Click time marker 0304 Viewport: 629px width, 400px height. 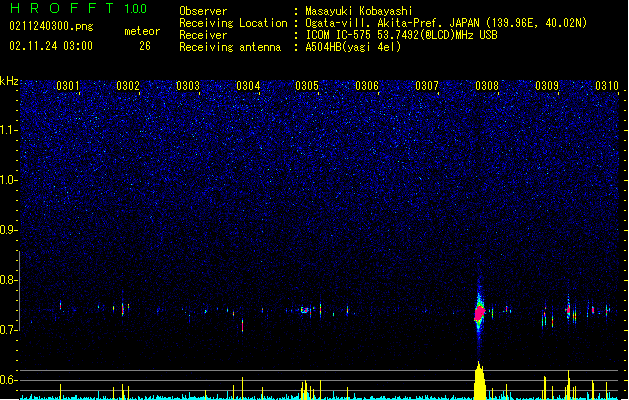(248, 86)
